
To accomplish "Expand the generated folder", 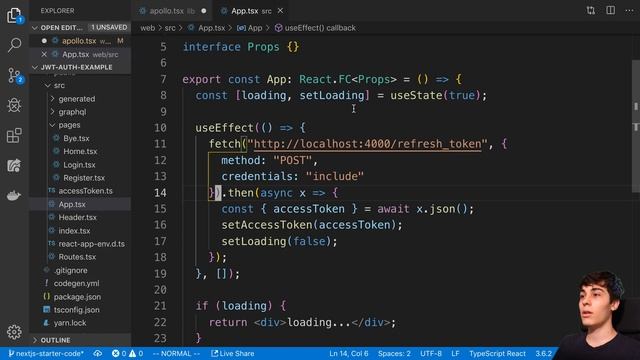I will (x=76, y=99).
